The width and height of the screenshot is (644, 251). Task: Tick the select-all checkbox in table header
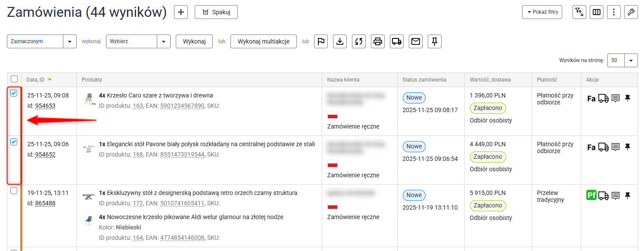[x=14, y=79]
